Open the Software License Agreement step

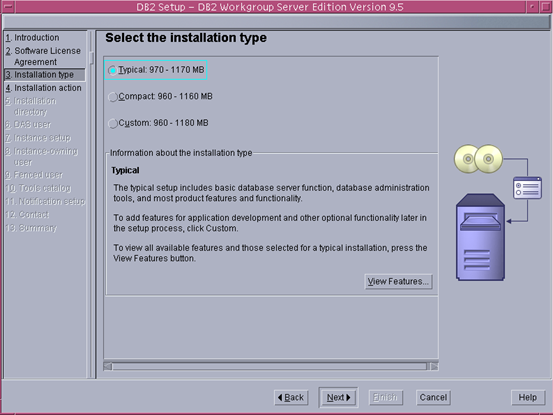coord(43,56)
